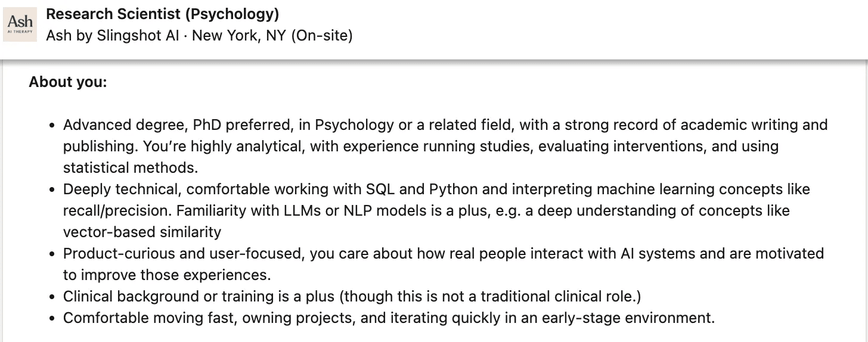Screen dimensions: 868x342
Task: Click the Ash AI Therapy company logo
Action: click(20, 24)
